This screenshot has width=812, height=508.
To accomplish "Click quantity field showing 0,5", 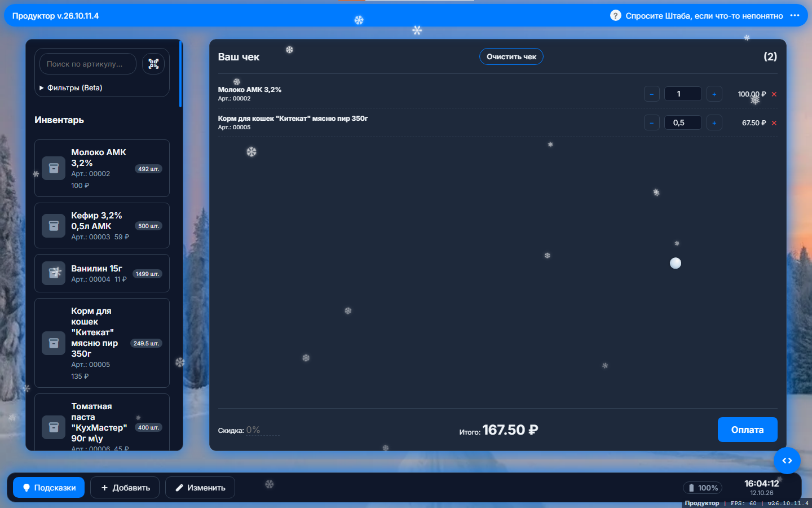I will click(x=683, y=123).
